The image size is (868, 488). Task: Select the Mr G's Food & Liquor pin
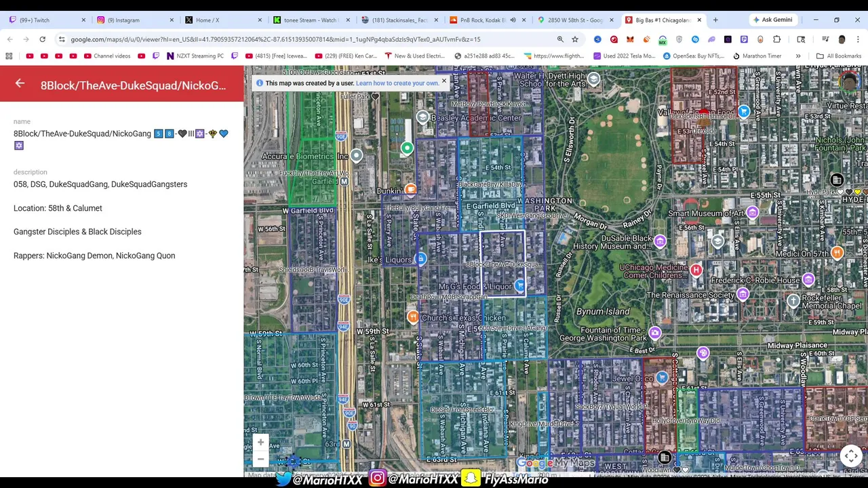pyautogui.click(x=519, y=285)
